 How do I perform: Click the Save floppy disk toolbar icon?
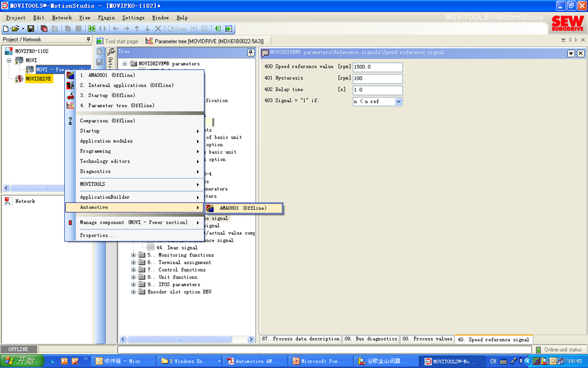tap(31, 29)
